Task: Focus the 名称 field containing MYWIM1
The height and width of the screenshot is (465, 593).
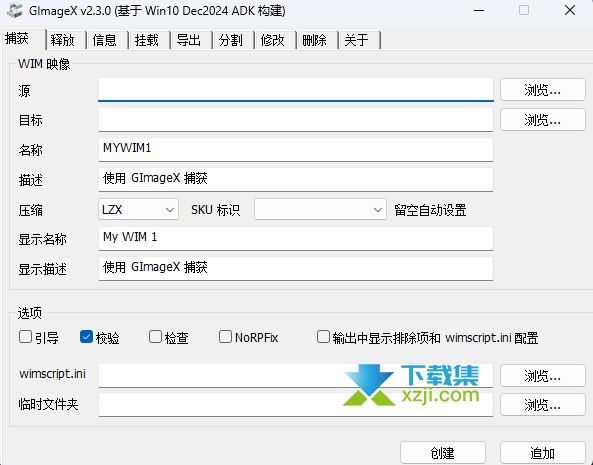Action: 296,149
